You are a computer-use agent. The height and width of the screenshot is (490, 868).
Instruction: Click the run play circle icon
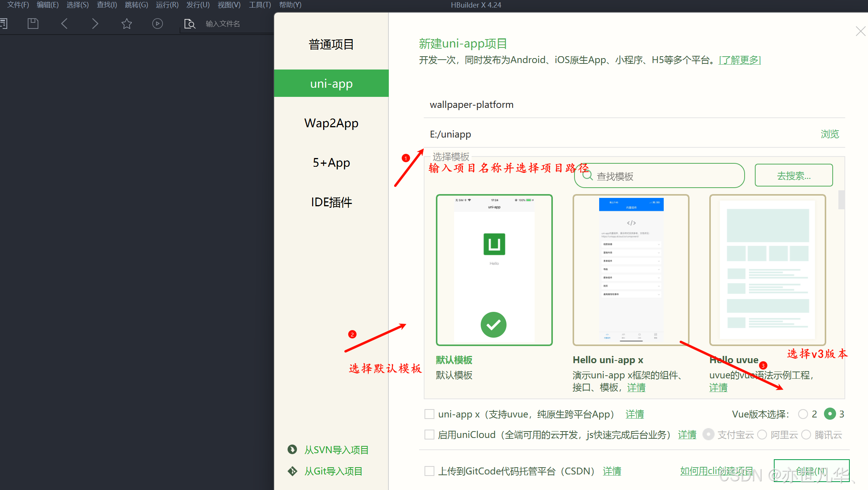tap(158, 24)
